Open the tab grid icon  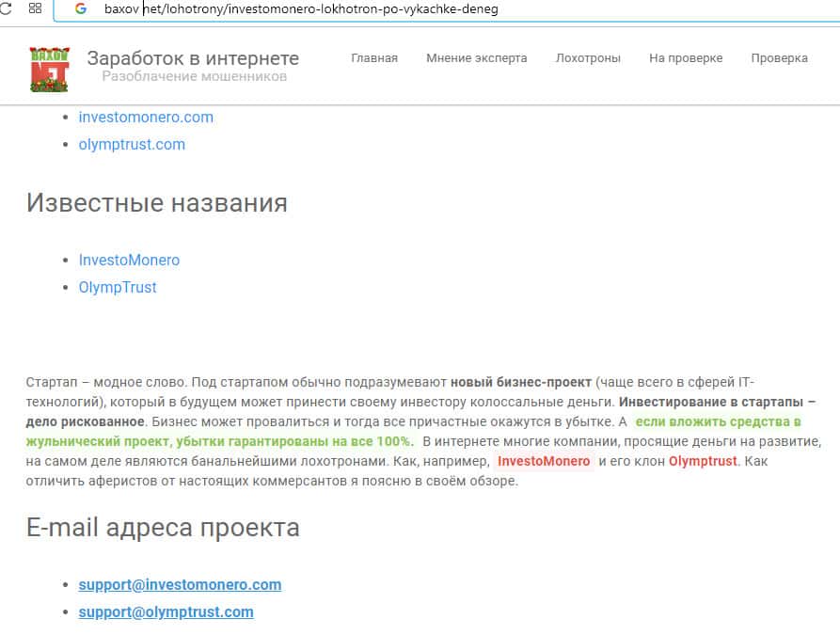[x=35, y=8]
